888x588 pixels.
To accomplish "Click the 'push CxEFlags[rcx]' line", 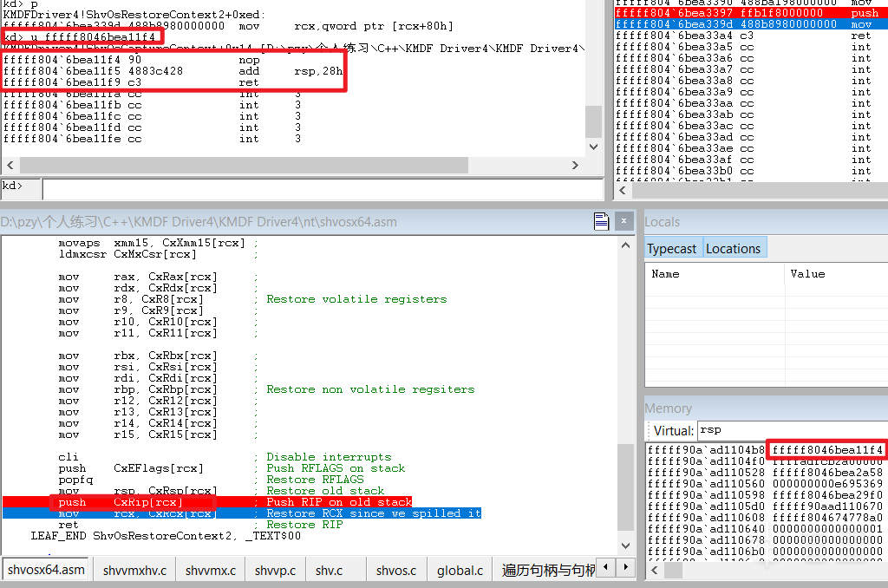I will pos(232,468).
